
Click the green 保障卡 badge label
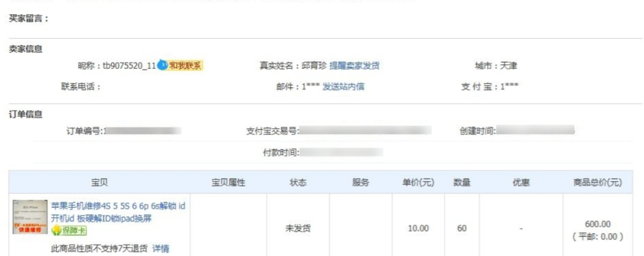click(75, 231)
